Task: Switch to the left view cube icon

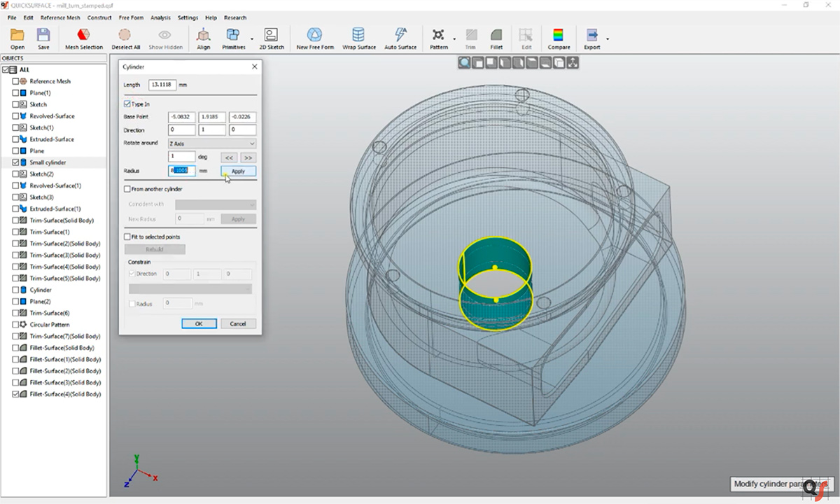Action: 505,63
